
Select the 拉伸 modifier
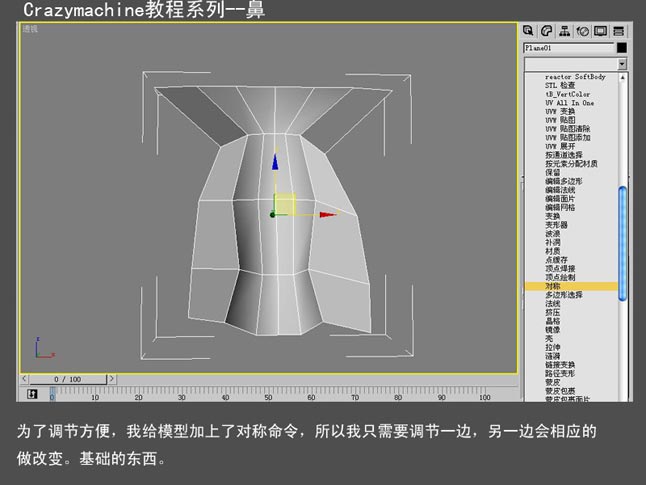click(x=553, y=347)
